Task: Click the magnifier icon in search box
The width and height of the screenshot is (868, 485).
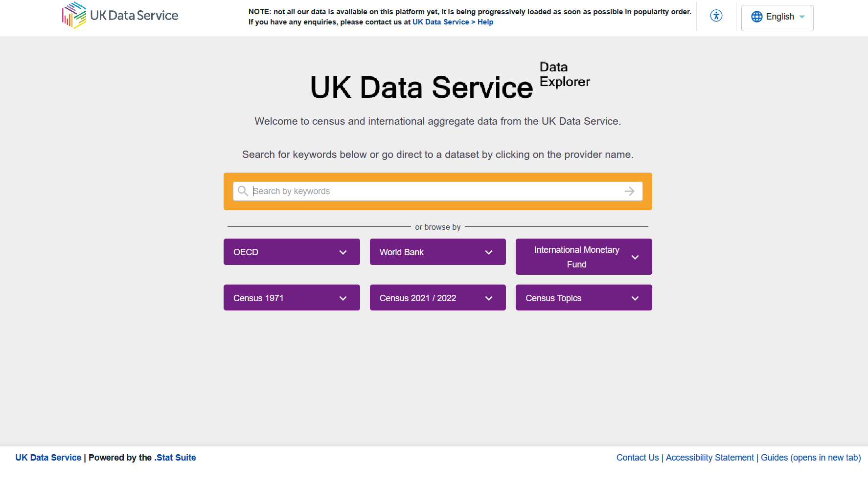Action: point(243,191)
